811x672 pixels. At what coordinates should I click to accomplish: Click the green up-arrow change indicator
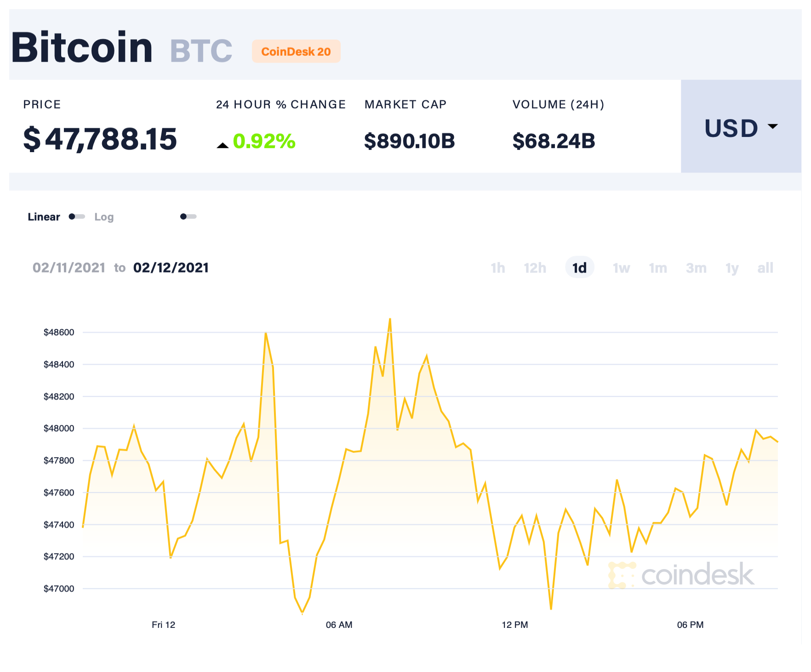(x=223, y=145)
